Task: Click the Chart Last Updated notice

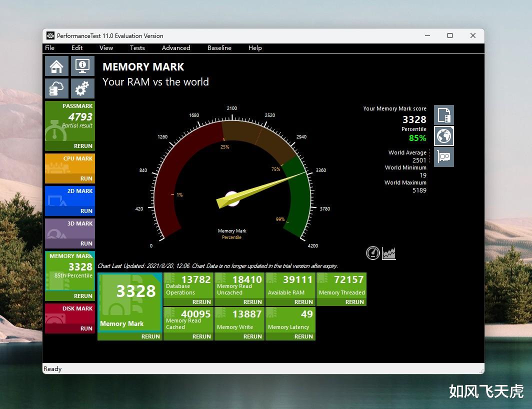Action: [217, 266]
